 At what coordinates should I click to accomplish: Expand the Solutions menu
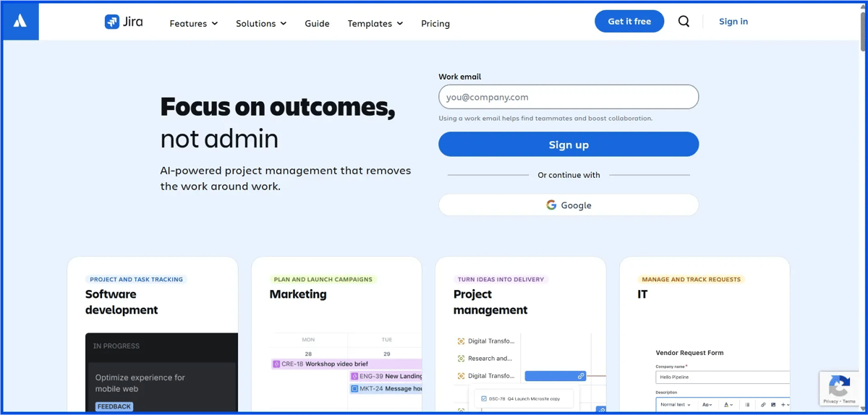261,23
